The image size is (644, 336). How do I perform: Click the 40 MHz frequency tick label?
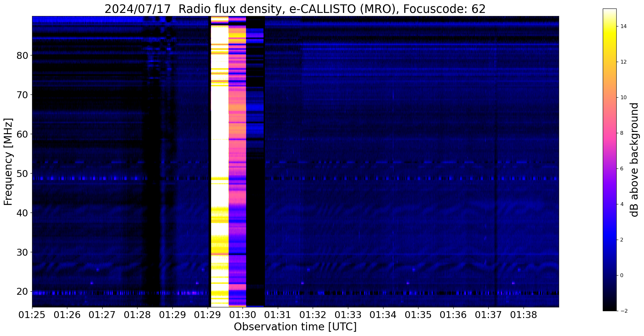tap(22, 213)
